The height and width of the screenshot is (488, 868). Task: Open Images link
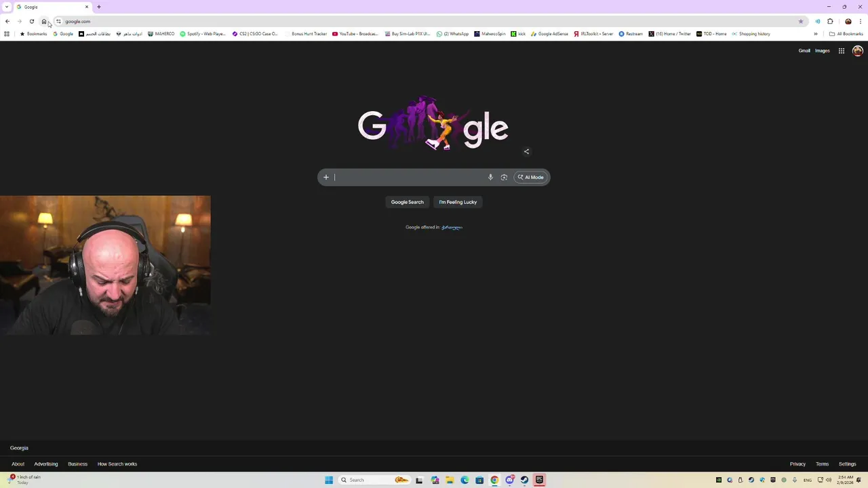tap(823, 51)
